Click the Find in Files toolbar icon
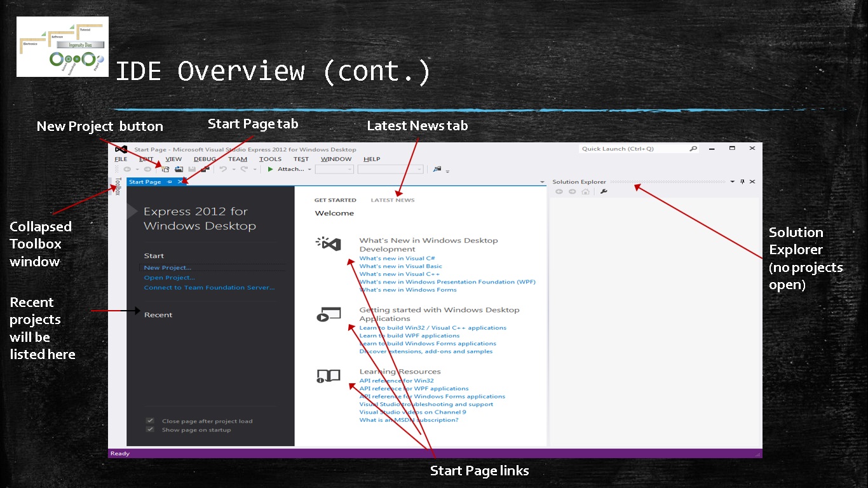 tap(437, 169)
